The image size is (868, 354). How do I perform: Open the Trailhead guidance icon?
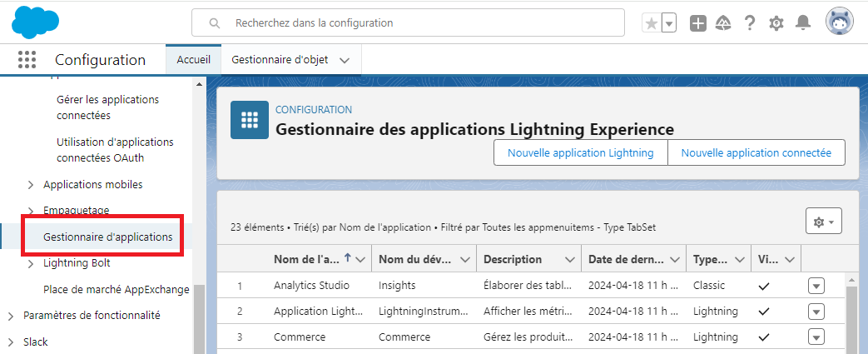click(x=723, y=23)
